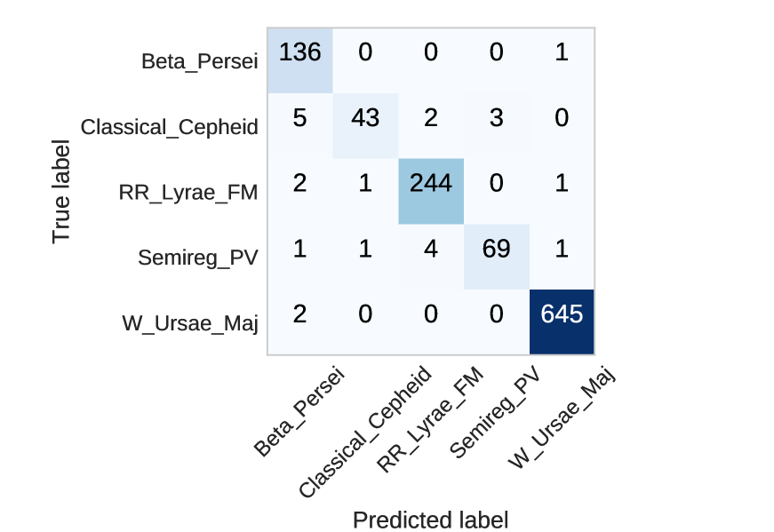This screenshot has width=774, height=532.
Task: Click the rotated W_Ursae_Maj x-axis label
Action: (x=561, y=419)
